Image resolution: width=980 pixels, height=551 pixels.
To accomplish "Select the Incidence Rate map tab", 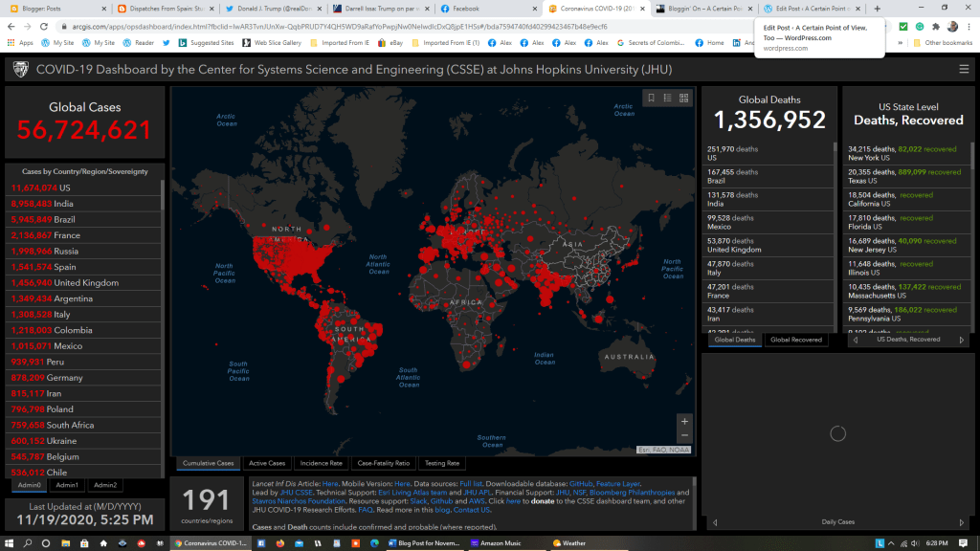I will coord(321,463).
